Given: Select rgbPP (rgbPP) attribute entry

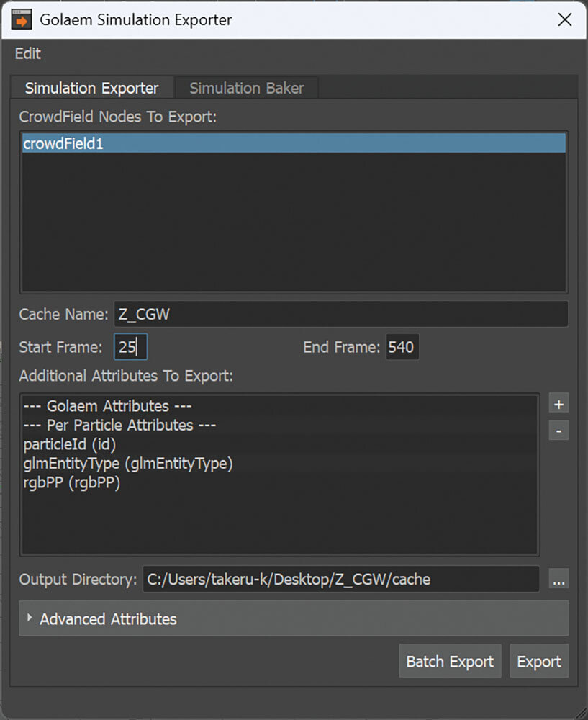Looking at the screenshot, I should 279,482.
